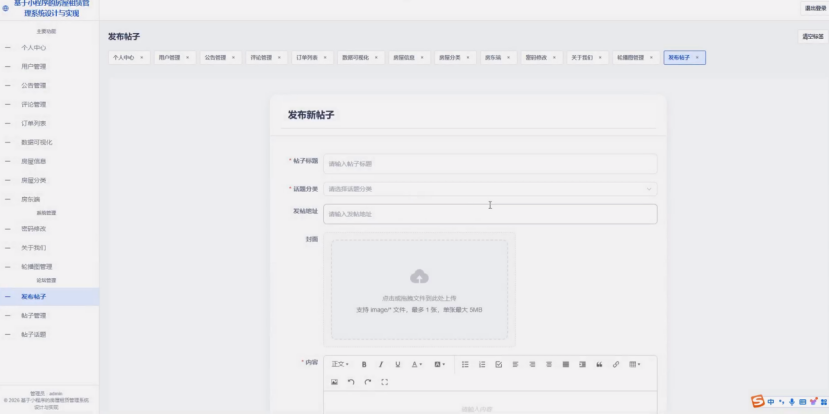Screen dimensions: 829x414
Task: Align editor text to the left
Action: [x=515, y=364]
